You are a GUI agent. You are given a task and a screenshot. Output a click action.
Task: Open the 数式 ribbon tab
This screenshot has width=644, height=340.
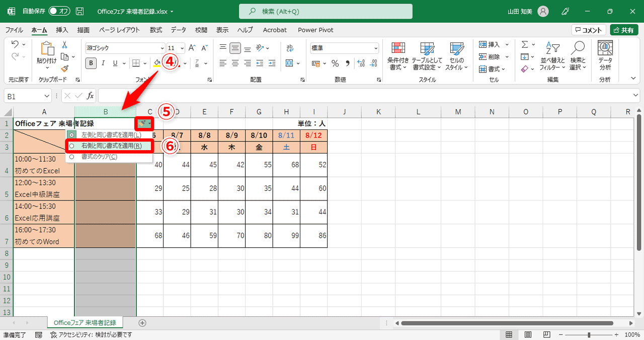[x=156, y=30]
